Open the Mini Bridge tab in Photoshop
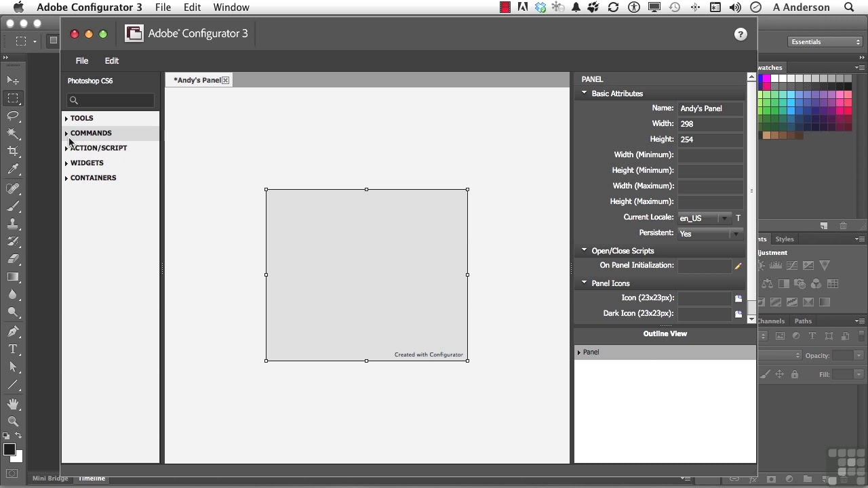Viewport: 868px width, 488px height. (x=50, y=479)
